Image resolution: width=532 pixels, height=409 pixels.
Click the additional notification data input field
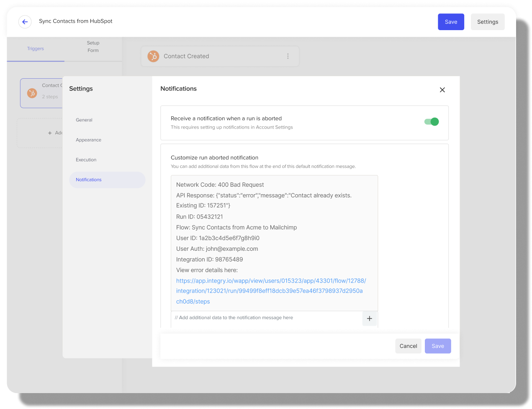click(x=266, y=319)
